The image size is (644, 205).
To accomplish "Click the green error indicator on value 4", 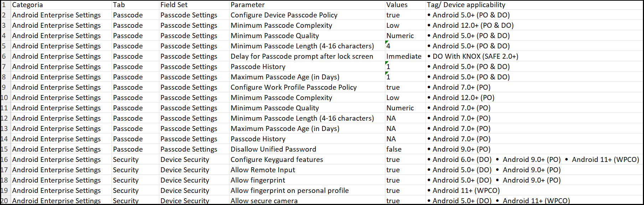I will coord(387,42).
